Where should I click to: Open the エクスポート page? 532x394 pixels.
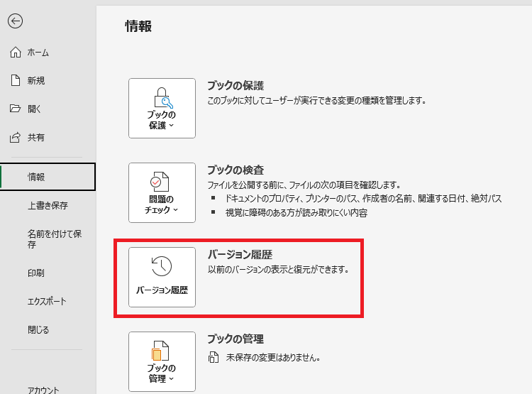click(47, 301)
